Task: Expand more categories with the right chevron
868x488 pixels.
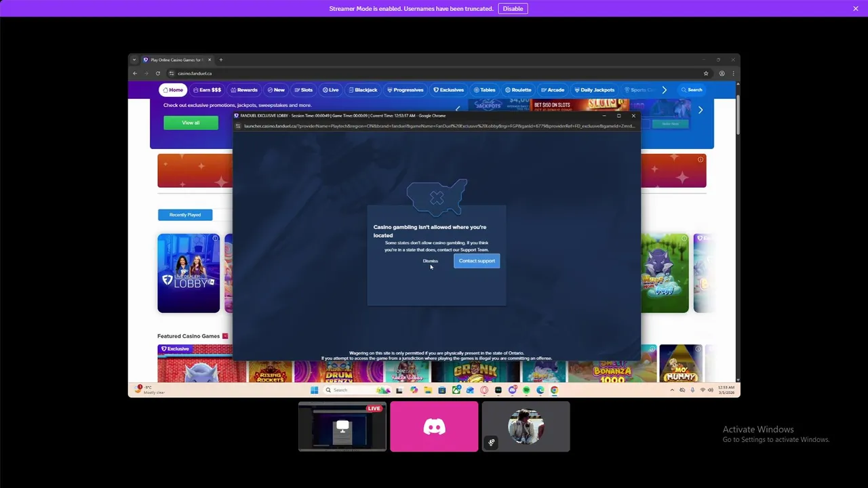Action: click(x=665, y=89)
